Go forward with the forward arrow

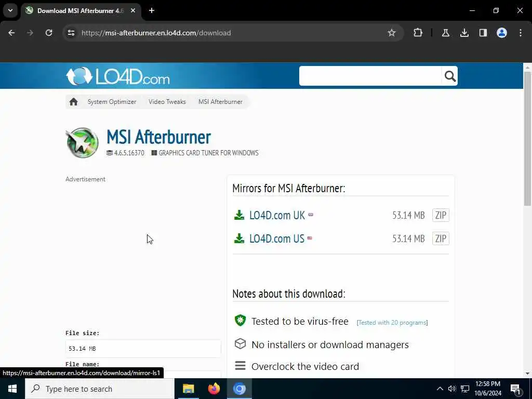pos(30,33)
